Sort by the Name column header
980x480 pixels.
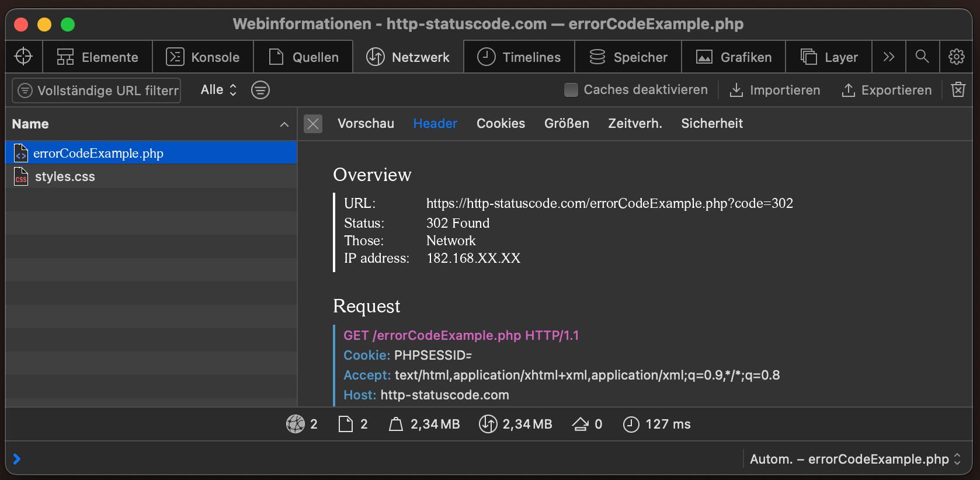pos(151,124)
